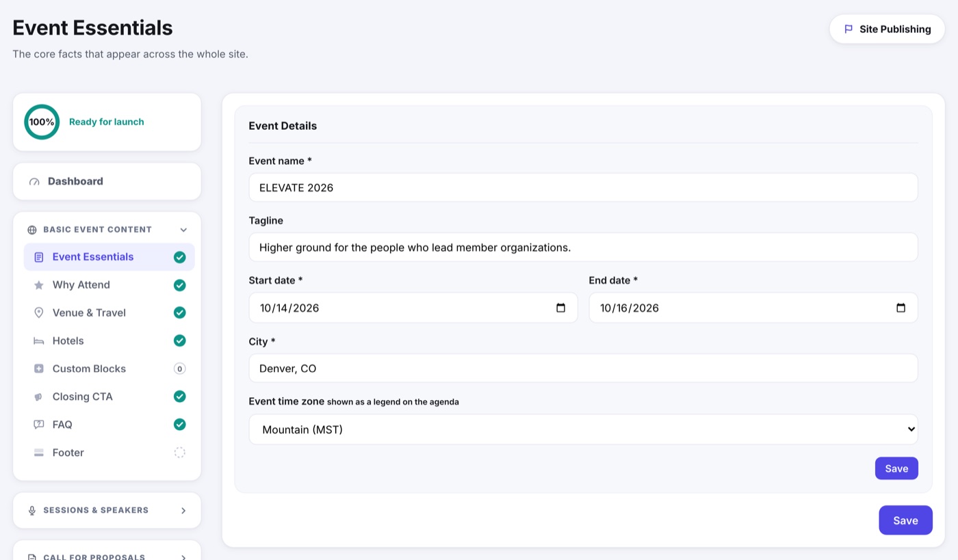Click the dashed incomplete circle beside Footer
The width and height of the screenshot is (958, 560).
pos(180,453)
